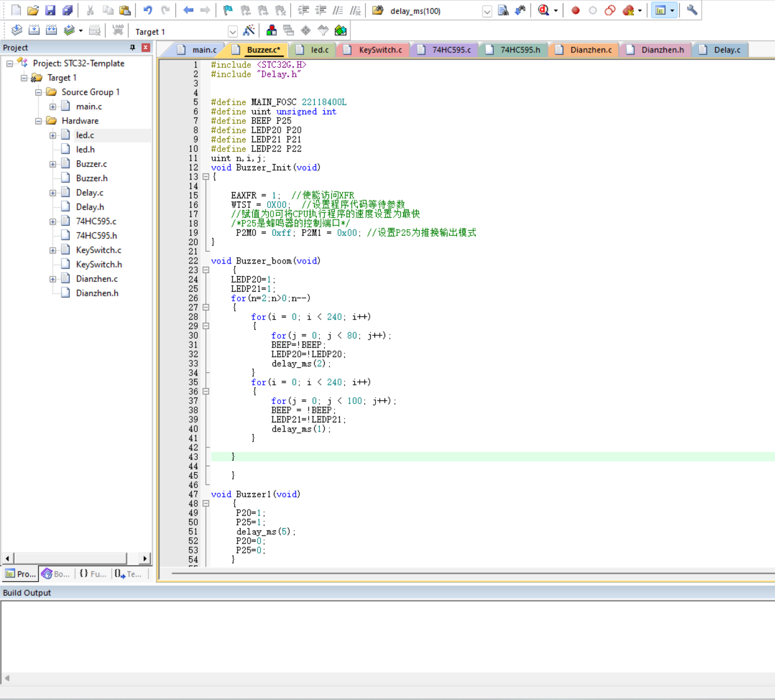This screenshot has height=700, width=775.
Task: Click the Build target icon
Action: click(x=34, y=31)
